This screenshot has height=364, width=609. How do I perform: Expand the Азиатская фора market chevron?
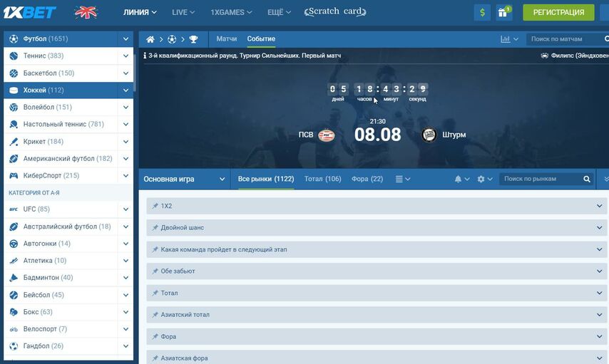tap(599, 358)
